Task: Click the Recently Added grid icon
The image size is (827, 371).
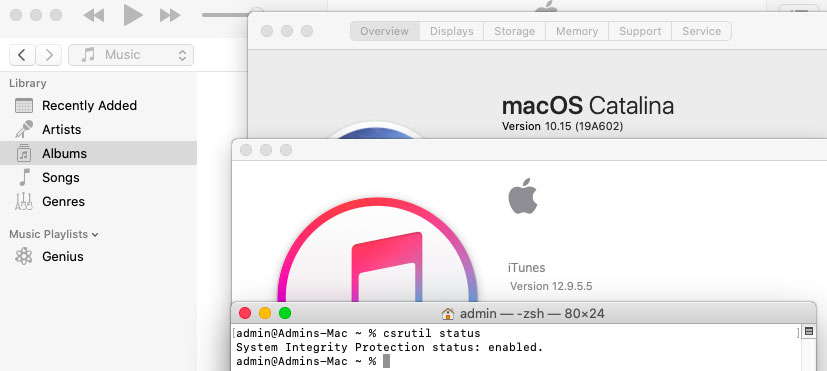Action: pos(24,106)
